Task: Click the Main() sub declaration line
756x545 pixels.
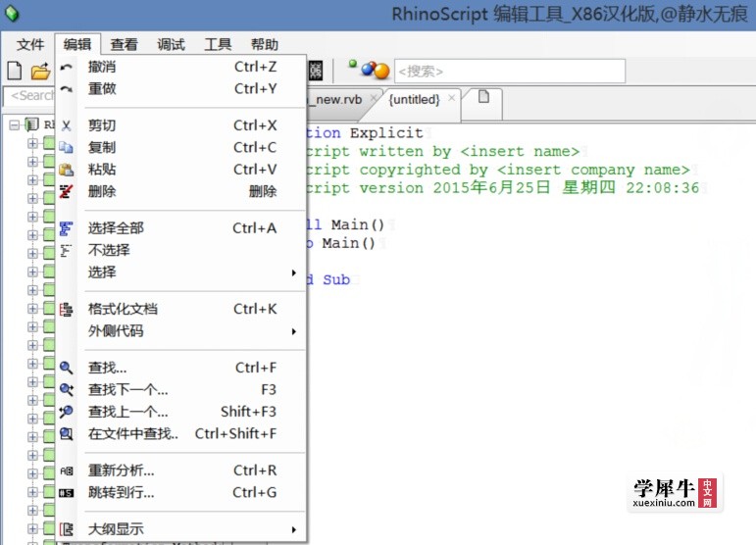Action: [341, 243]
